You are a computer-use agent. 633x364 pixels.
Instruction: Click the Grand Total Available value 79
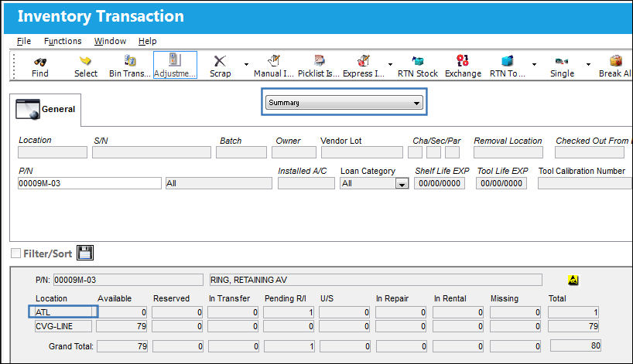(x=122, y=346)
